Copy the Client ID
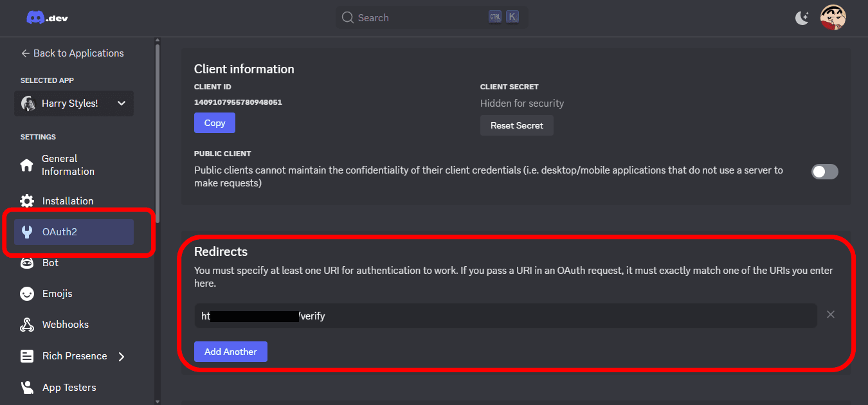The image size is (868, 405). pos(215,123)
